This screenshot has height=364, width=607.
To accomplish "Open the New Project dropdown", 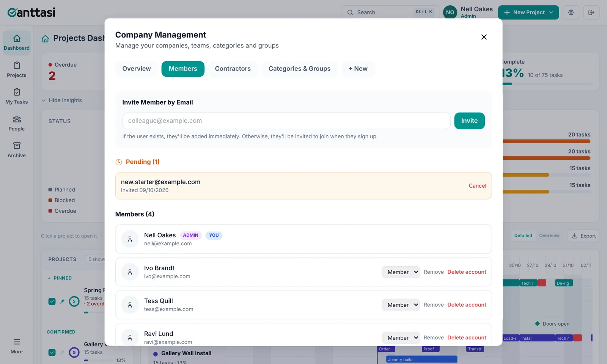I will point(528,13).
